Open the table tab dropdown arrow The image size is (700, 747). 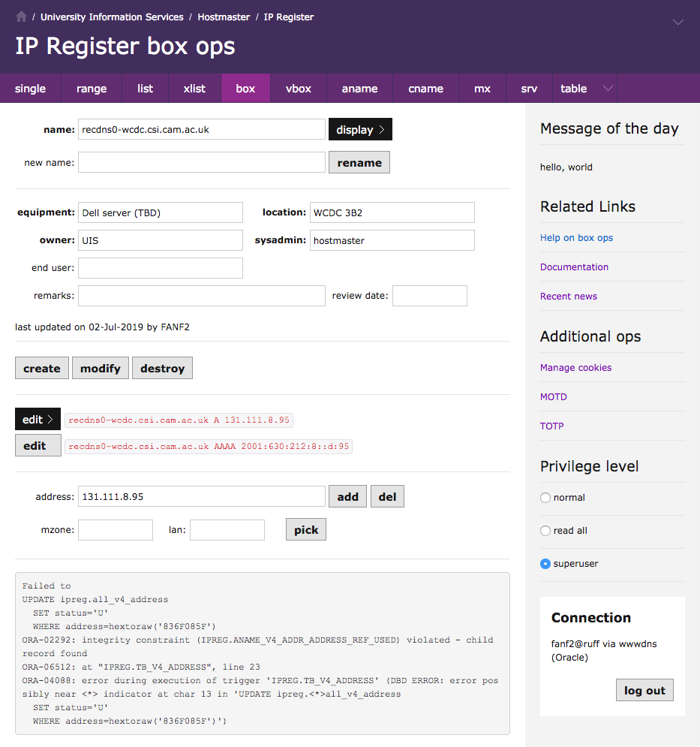(x=608, y=89)
